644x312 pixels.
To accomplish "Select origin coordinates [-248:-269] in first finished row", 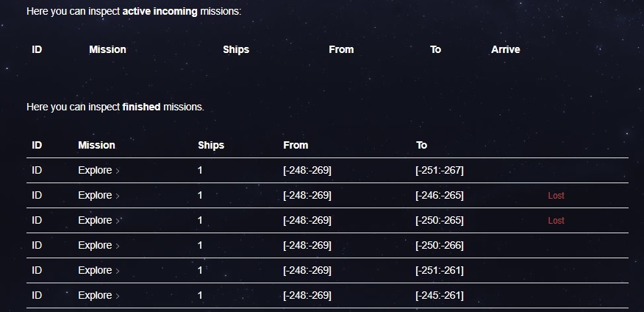I will 307,170.
